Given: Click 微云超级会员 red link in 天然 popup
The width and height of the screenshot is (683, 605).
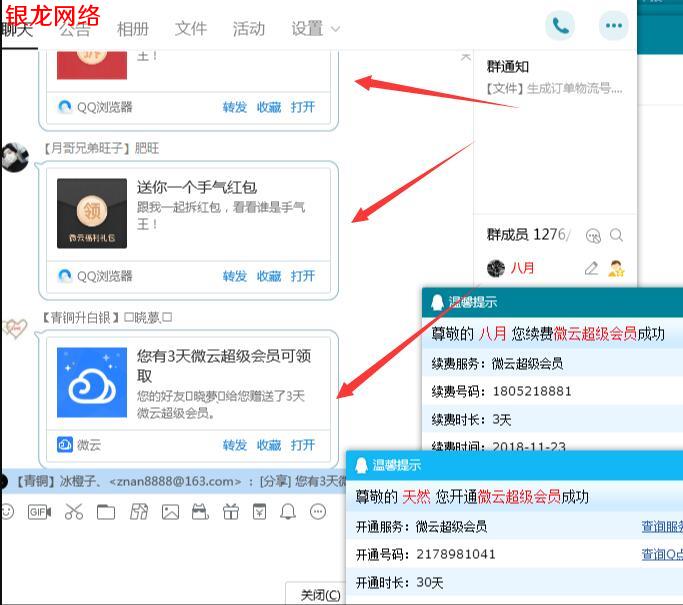Looking at the screenshot, I should (x=519, y=497).
